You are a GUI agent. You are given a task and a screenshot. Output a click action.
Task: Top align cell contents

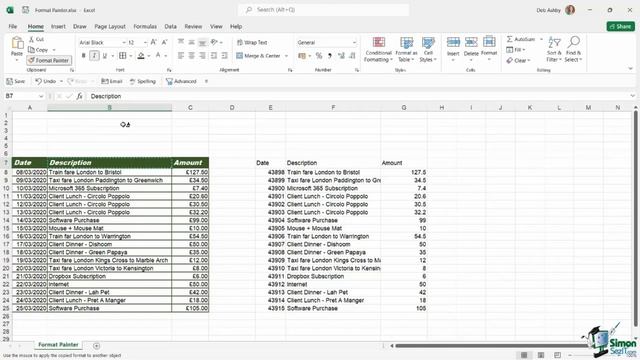(181, 42)
